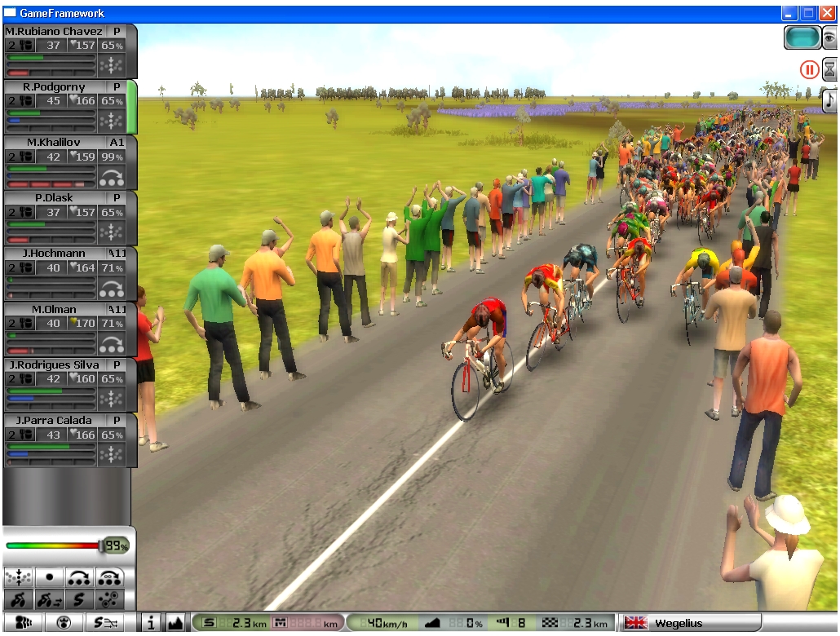Click the teal camera mode button
The width and height of the screenshot is (840, 636).
802,38
